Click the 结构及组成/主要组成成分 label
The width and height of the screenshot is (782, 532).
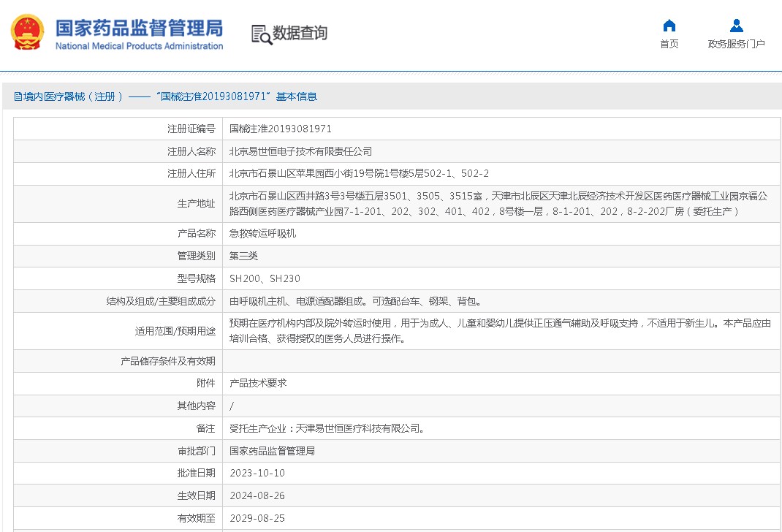click(161, 301)
